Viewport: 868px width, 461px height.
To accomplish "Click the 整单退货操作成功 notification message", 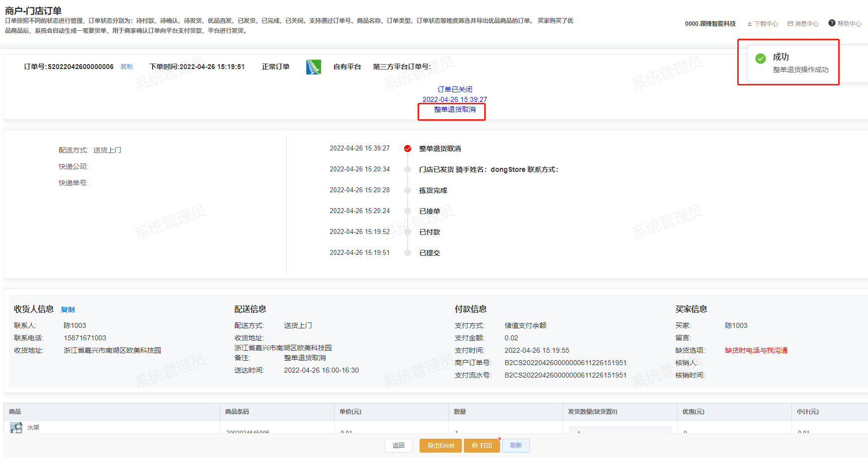I will (801, 70).
